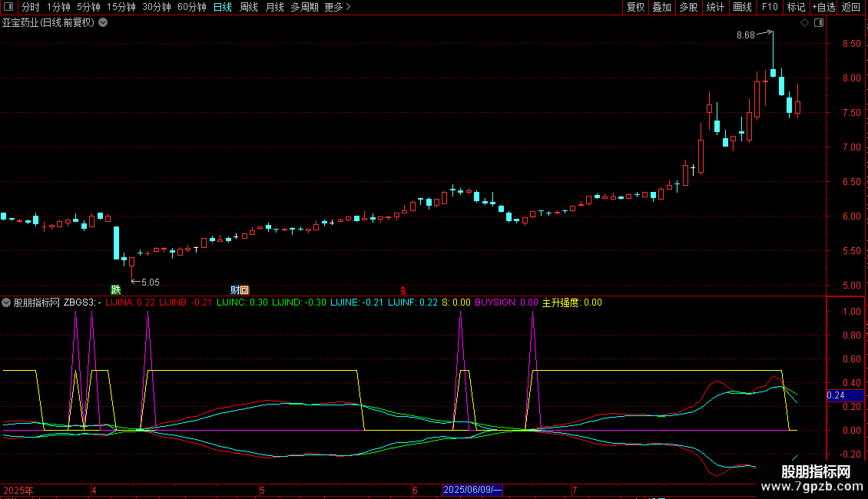Click the month 5 label on time axis
This screenshot has height=499, width=868.
tap(262, 490)
